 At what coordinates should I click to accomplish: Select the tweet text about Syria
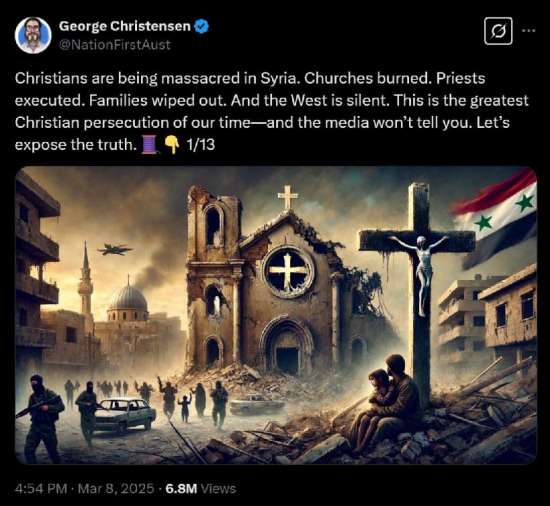(271, 112)
